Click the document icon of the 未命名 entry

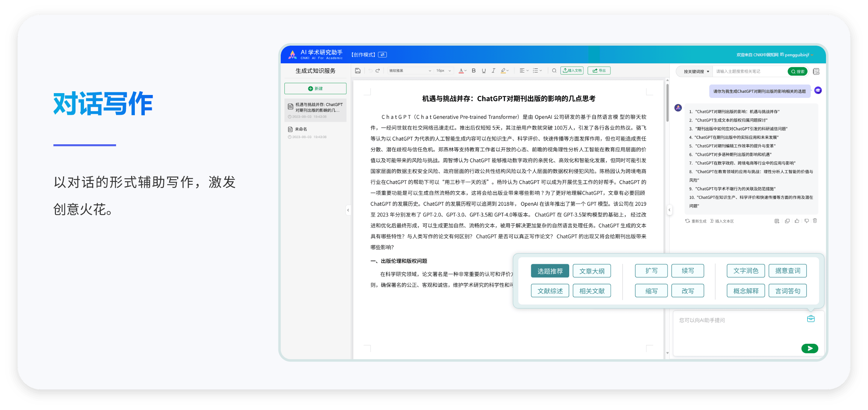tap(290, 130)
